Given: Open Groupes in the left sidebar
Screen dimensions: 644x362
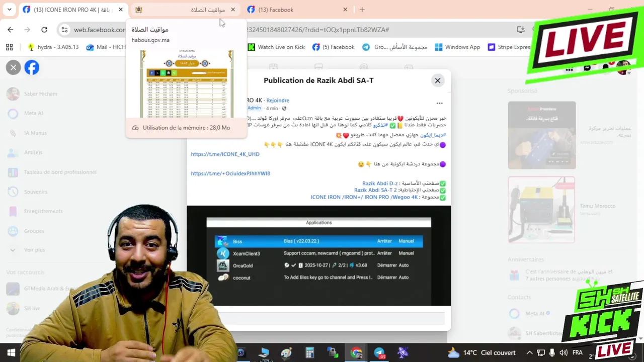Looking at the screenshot, I should point(26,231).
